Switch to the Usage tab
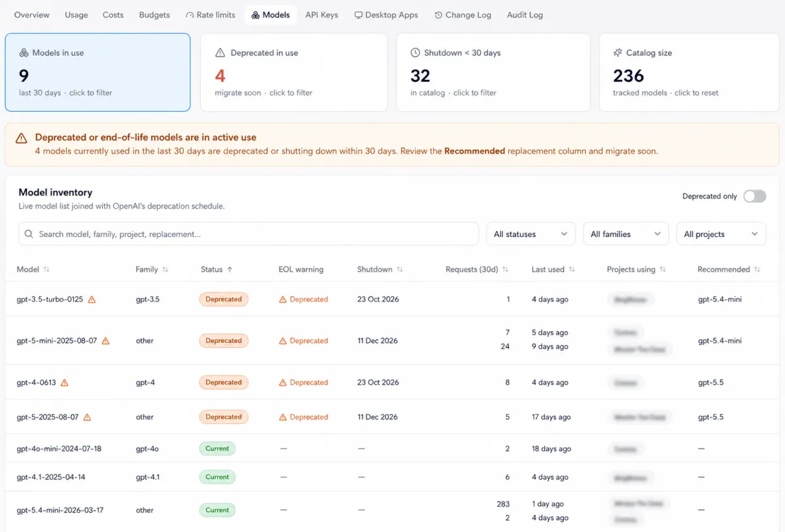785x532 pixels. pos(76,14)
